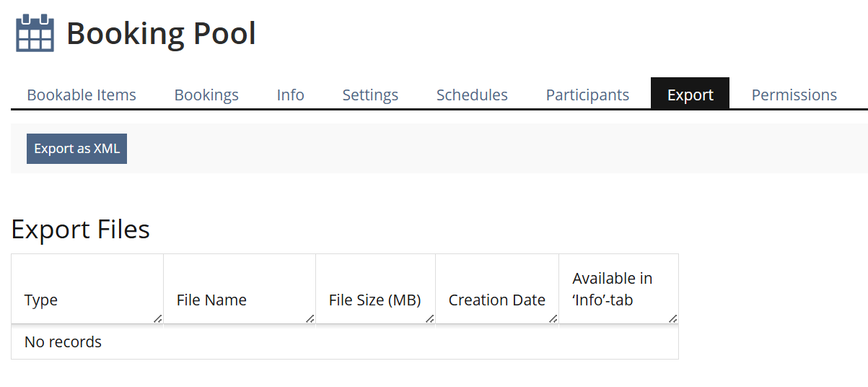Click the Creation Date column resize handle
The height and width of the screenshot is (387, 868).
coord(553,318)
